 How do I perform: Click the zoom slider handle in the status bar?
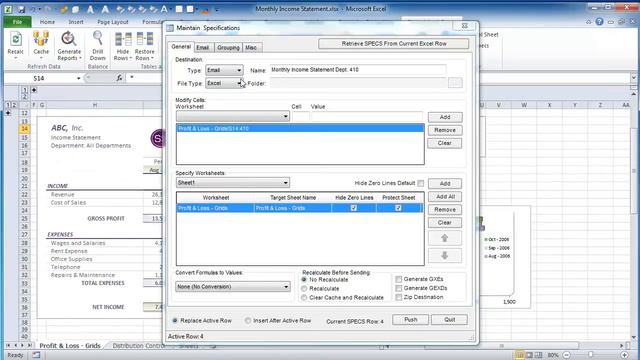pos(591,355)
